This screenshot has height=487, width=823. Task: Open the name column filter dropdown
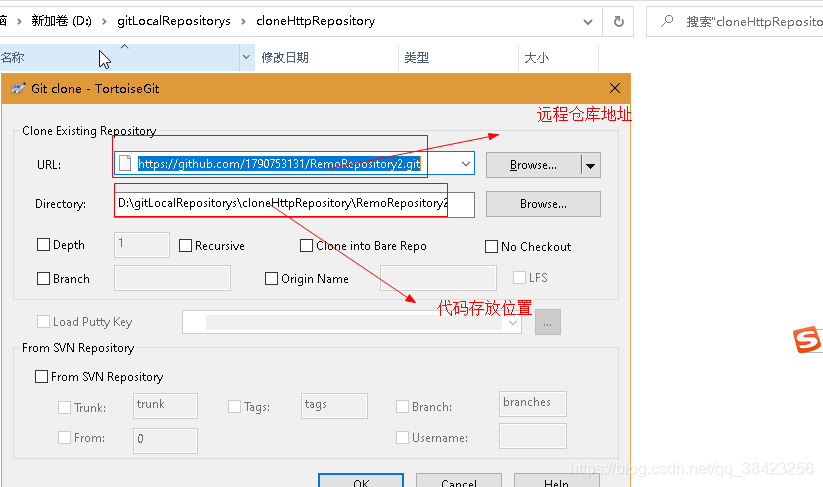pyautogui.click(x=246, y=57)
